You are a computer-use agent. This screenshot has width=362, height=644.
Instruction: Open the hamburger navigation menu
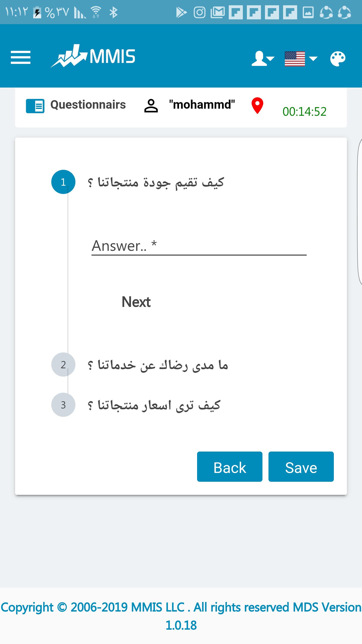[21, 58]
